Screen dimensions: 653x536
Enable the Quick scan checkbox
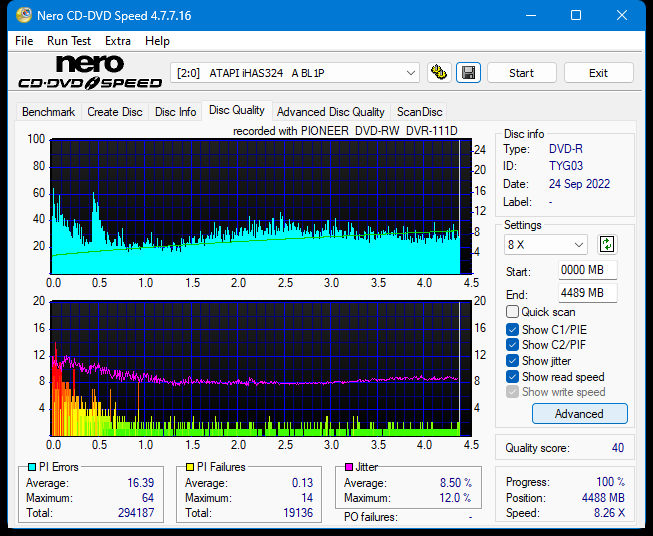[512, 312]
